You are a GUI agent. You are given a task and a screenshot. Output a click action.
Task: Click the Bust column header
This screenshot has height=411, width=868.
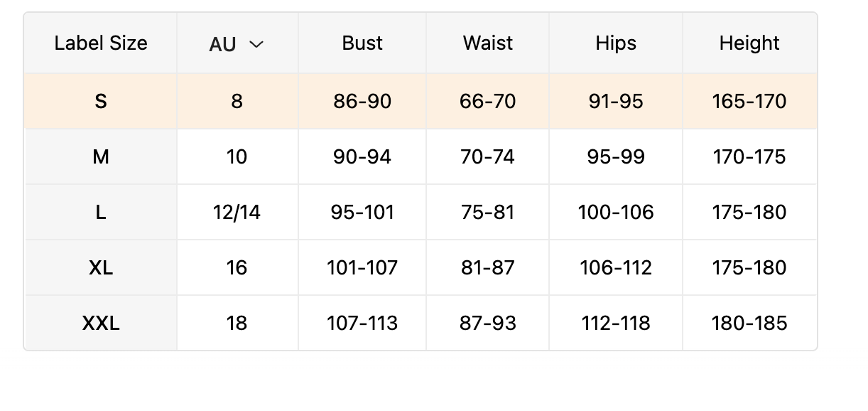tap(362, 43)
